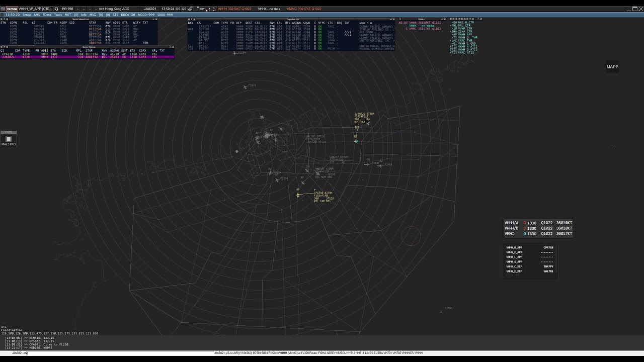Screen dimensions: 644x362
Task: Open the MAESTRO window icon
Action: coord(9,139)
